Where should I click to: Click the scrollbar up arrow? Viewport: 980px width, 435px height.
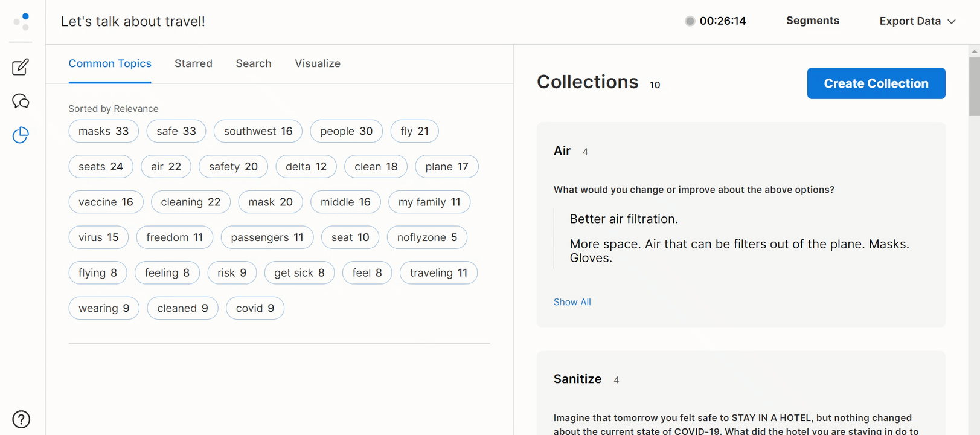point(974,51)
